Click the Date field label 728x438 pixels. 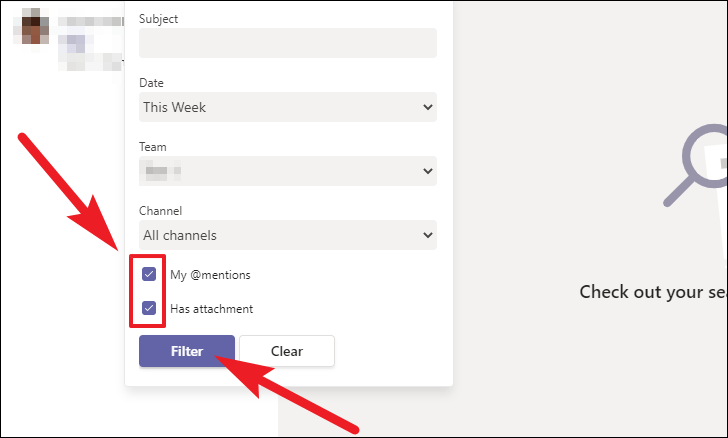click(152, 83)
